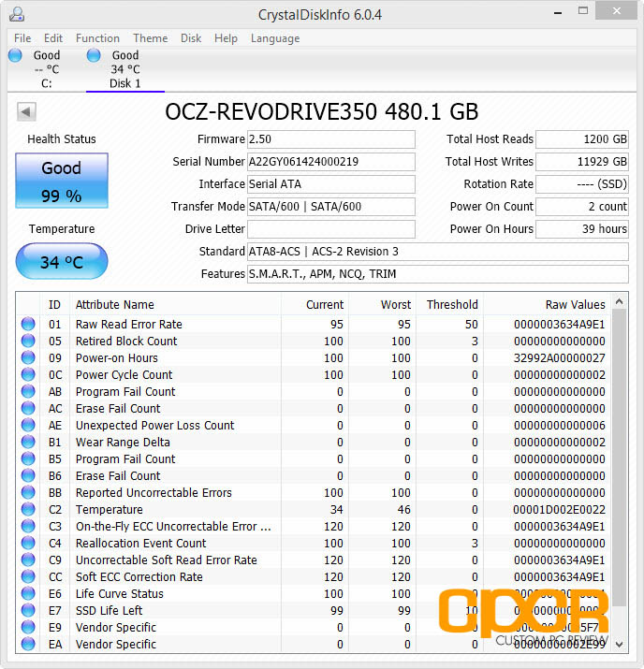Click the status orb for Reported Uncorrectable Errors
This screenshot has width=644, height=669.
[28, 492]
